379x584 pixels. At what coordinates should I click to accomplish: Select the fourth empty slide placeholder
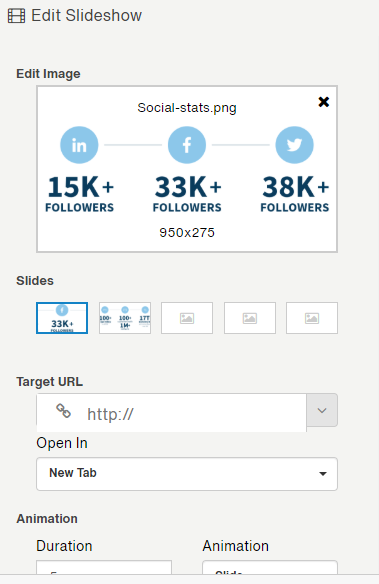tap(250, 318)
